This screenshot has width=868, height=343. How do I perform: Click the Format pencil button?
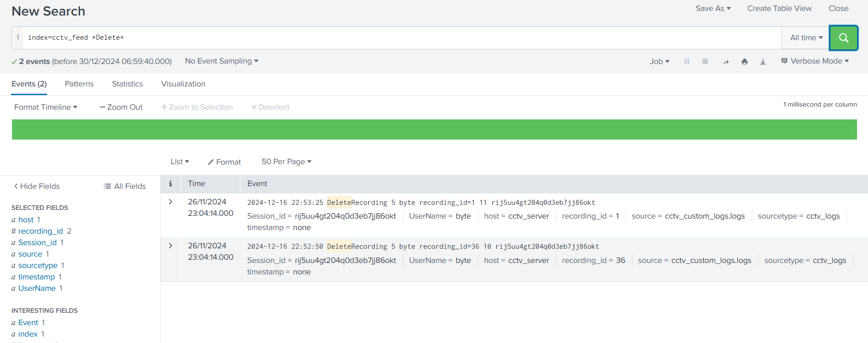pyautogui.click(x=224, y=162)
